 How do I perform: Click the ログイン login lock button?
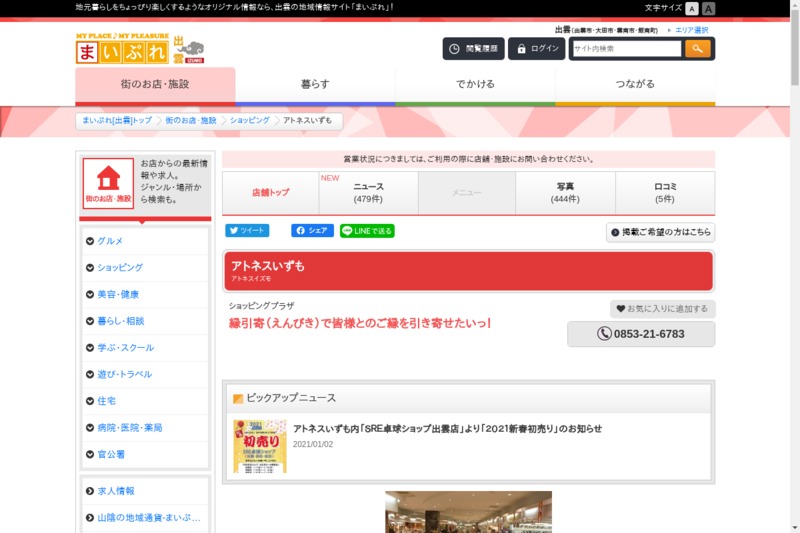(537, 49)
